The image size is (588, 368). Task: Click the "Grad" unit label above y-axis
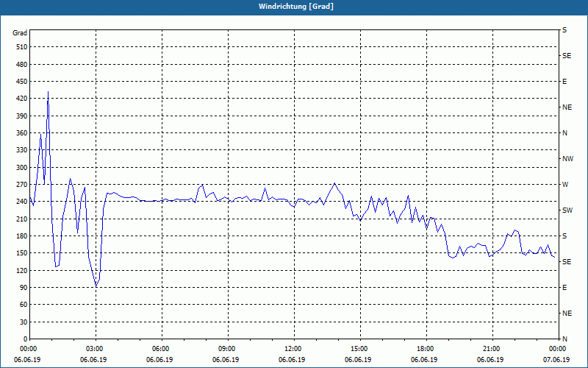click(20, 33)
